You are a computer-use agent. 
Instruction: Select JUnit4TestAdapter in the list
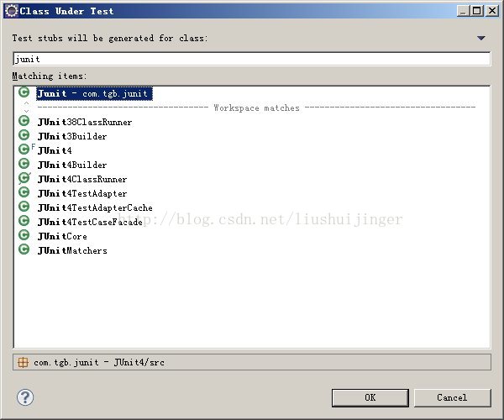point(82,193)
